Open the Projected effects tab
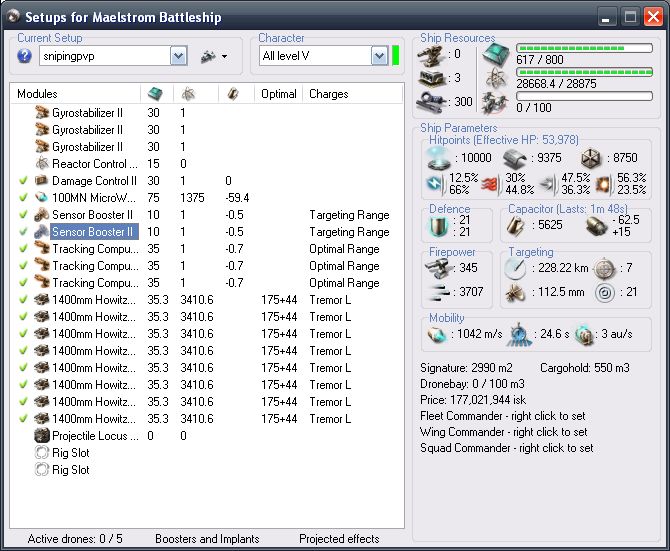Image resolution: width=670 pixels, height=551 pixels. (341, 539)
